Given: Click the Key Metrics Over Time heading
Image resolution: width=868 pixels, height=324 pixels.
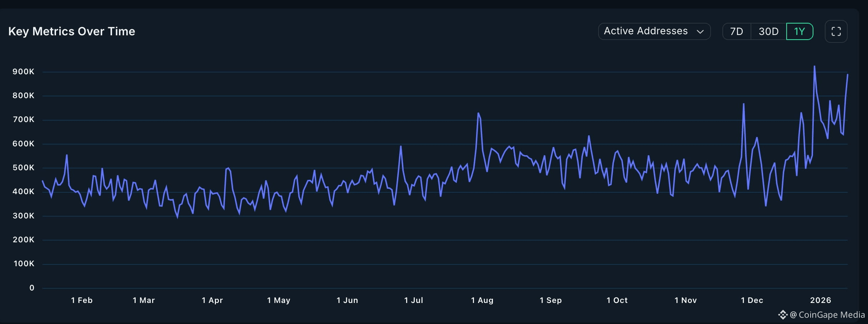Looking at the screenshot, I should (x=72, y=31).
